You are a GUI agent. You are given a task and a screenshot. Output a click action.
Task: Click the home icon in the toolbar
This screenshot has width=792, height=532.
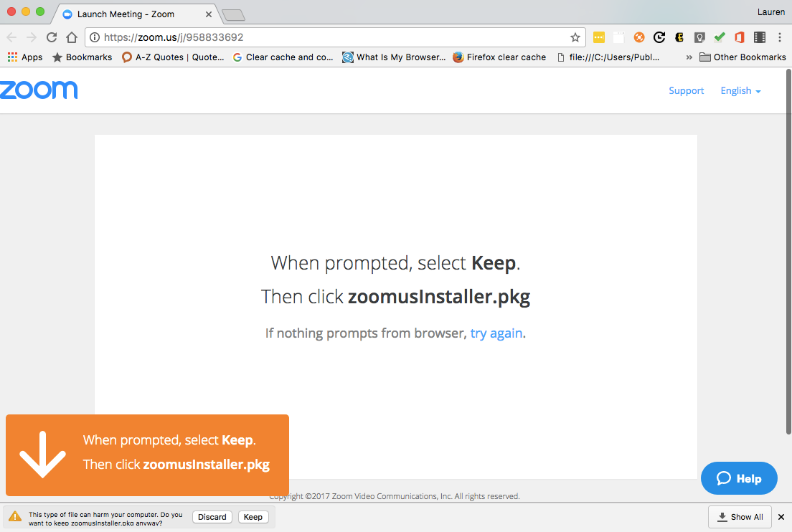(x=72, y=37)
